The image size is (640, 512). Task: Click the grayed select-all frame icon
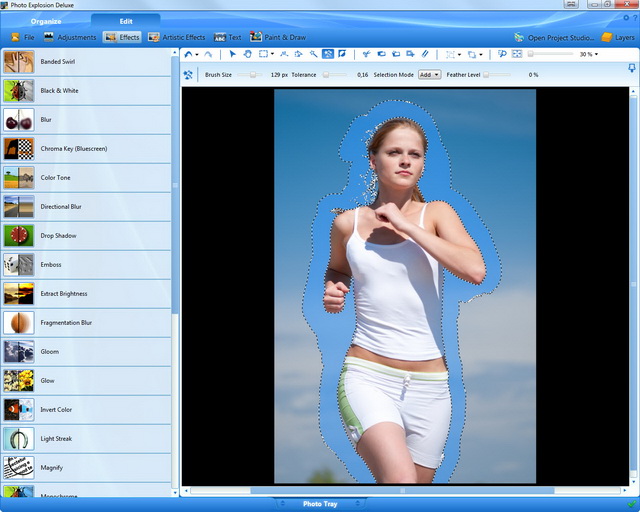point(451,54)
